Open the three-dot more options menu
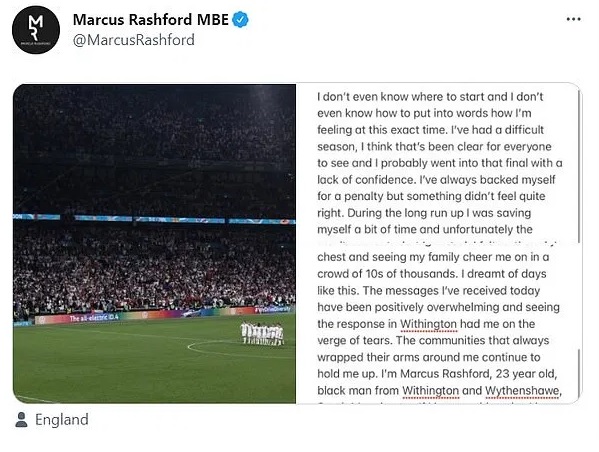Viewport: 599px width, 452px height. point(573,19)
